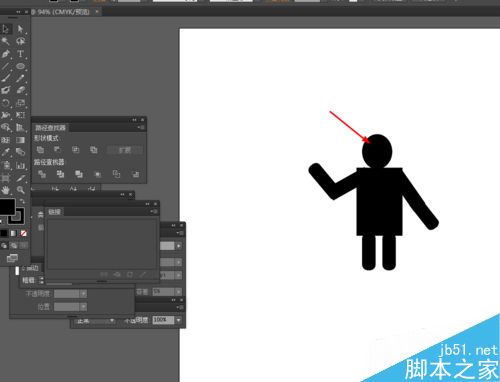This screenshot has width=500, height=382.
Task: Apply Gradient mode button
Action: (13, 233)
